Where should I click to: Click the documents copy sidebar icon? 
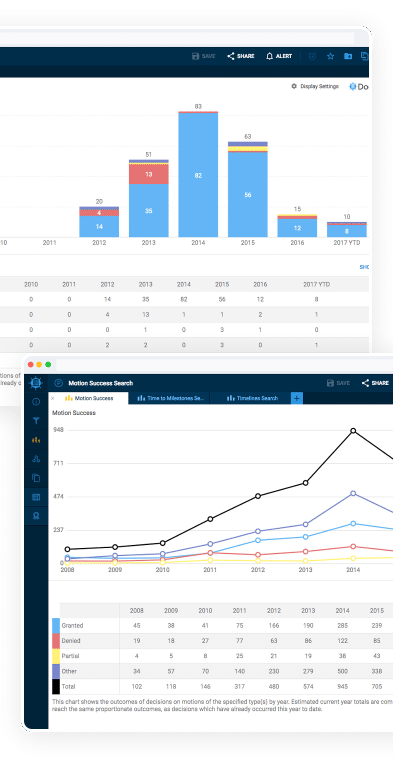click(36, 478)
